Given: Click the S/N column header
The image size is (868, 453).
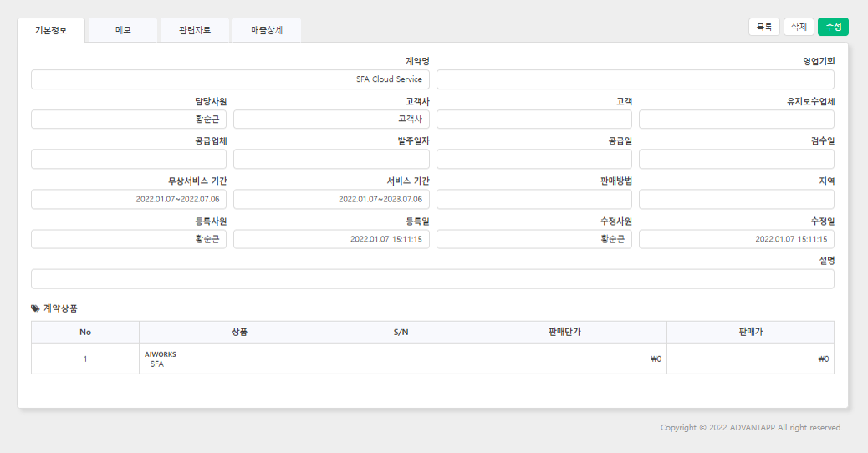Looking at the screenshot, I should point(401,332).
